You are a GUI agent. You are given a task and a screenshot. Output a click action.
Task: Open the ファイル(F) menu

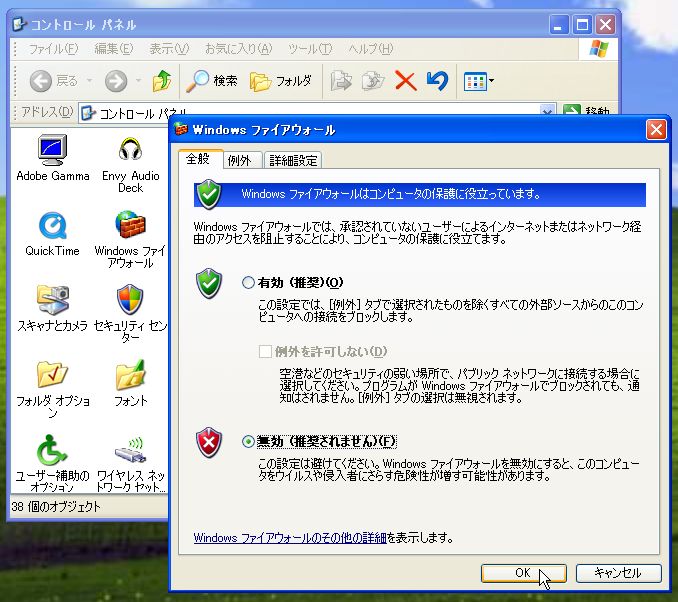coord(53,49)
